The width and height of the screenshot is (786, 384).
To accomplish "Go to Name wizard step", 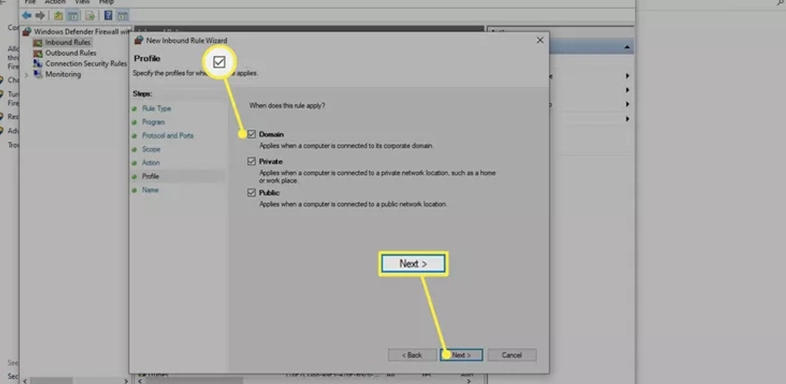I will [150, 190].
